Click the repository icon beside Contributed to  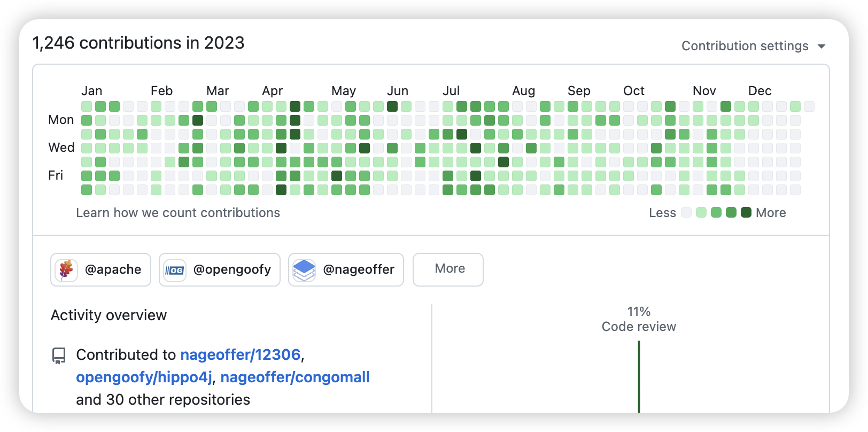(59, 356)
